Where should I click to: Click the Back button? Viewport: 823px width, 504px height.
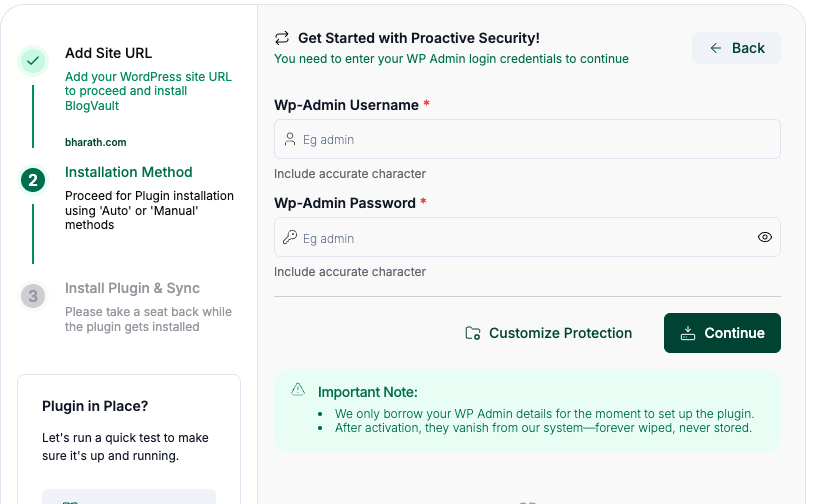point(736,48)
